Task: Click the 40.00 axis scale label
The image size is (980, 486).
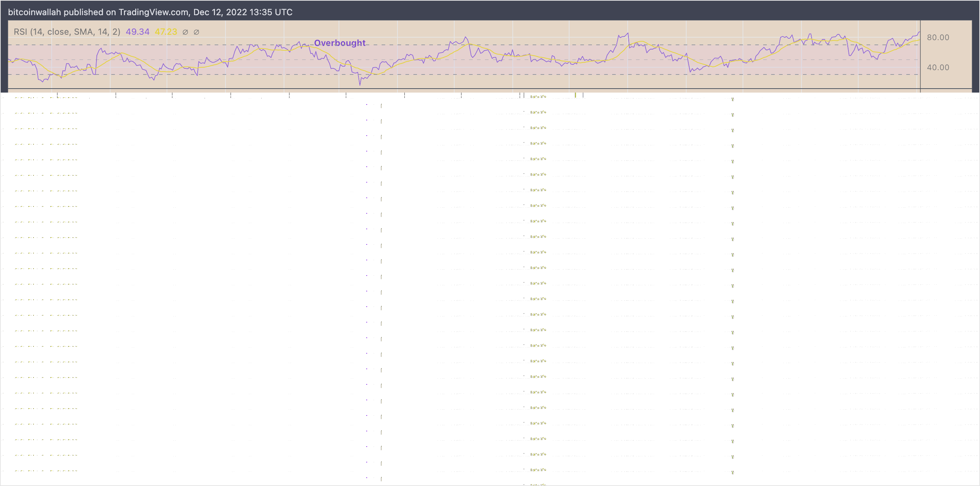Action: click(938, 67)
